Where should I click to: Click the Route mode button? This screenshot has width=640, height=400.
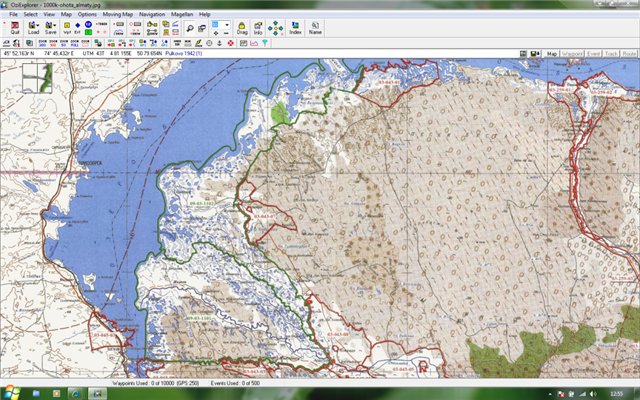[x=629, y=53]
